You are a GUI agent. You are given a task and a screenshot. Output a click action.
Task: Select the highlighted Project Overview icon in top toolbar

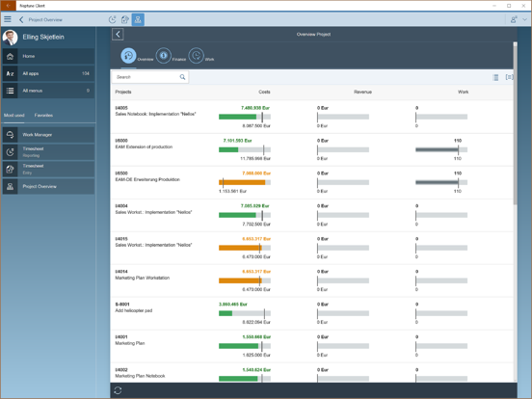click(x=138, y=19)
